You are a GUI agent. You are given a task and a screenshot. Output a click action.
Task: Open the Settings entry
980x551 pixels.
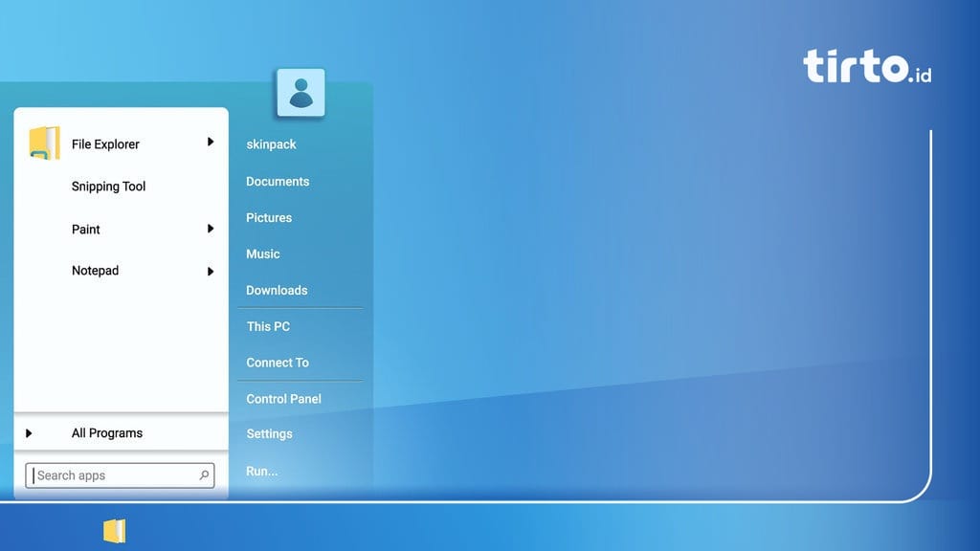(x=269, y=433)
